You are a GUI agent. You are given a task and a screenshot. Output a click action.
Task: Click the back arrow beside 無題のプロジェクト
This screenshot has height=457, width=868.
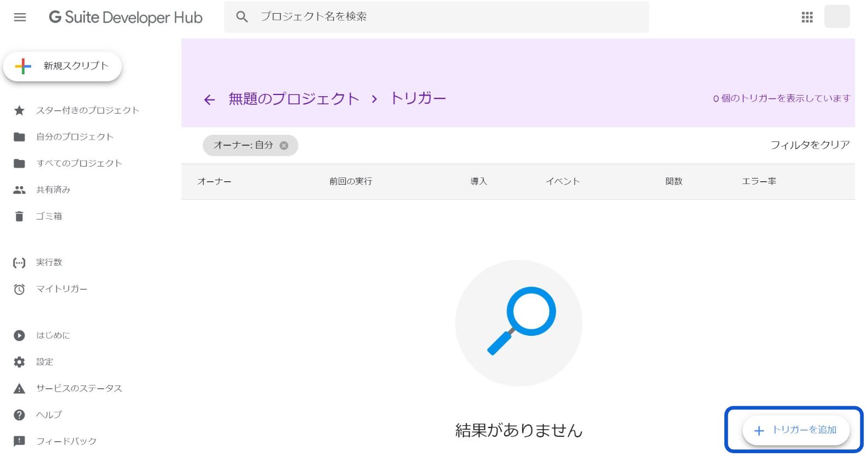coord(209,99)
